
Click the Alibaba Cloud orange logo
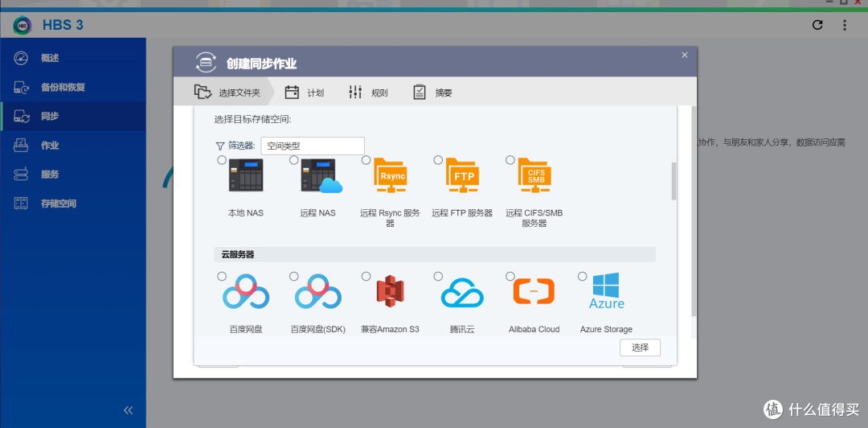[534, 291]
